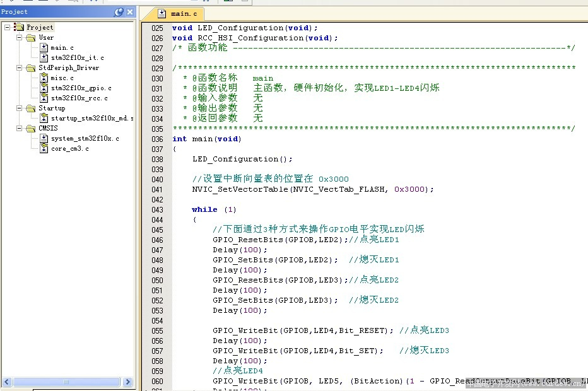
Task: Select the Project root label
Action: pos(40,27)
